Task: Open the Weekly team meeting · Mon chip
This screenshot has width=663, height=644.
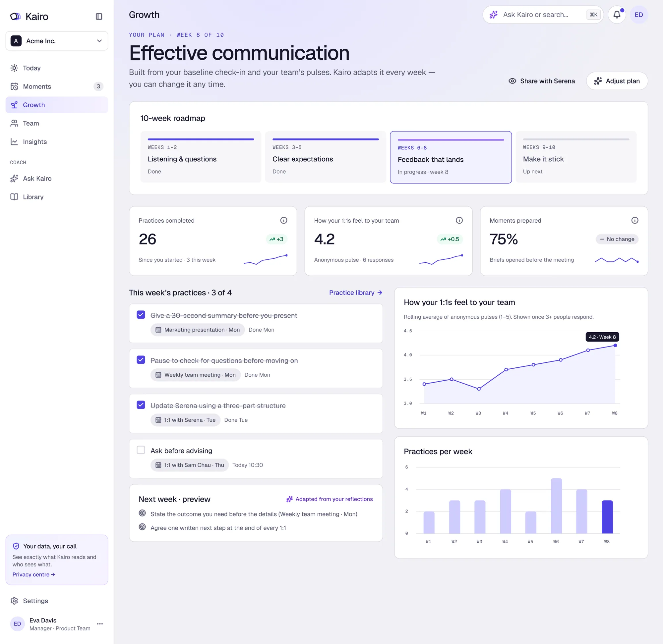Action: (x=195, y=375)
